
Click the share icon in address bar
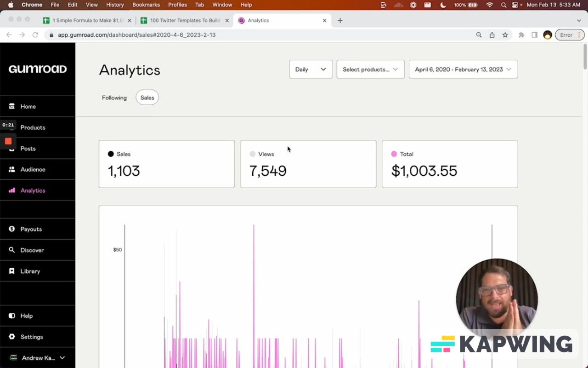[492, 35]
